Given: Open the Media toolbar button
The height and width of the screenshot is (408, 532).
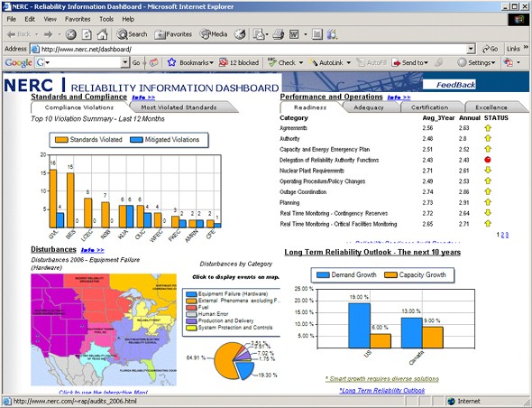Looking at the screenshot, I should point(214,34).
